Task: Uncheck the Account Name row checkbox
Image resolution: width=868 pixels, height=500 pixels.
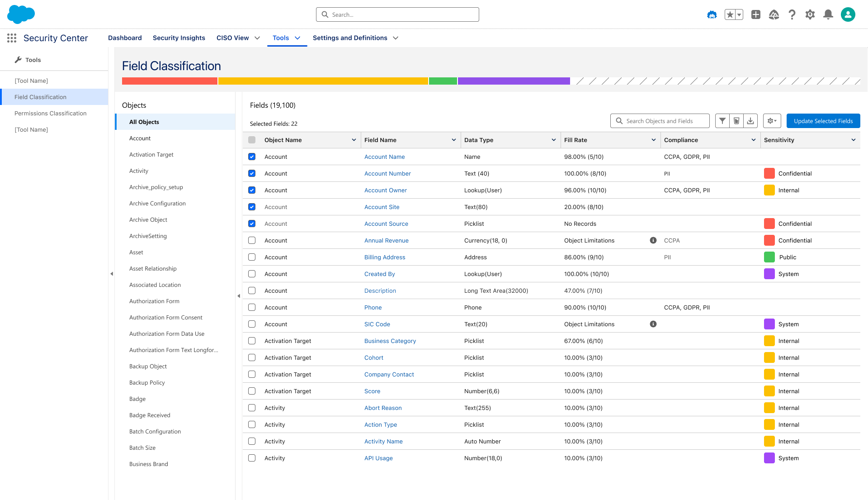Action: pyautogui.click(x=252, y=157)
